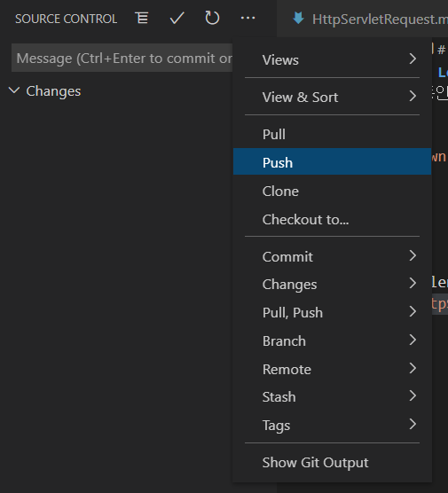Click the three-dot More Actions icon
This screenshot has height=493, width=448.
[248, 18]
